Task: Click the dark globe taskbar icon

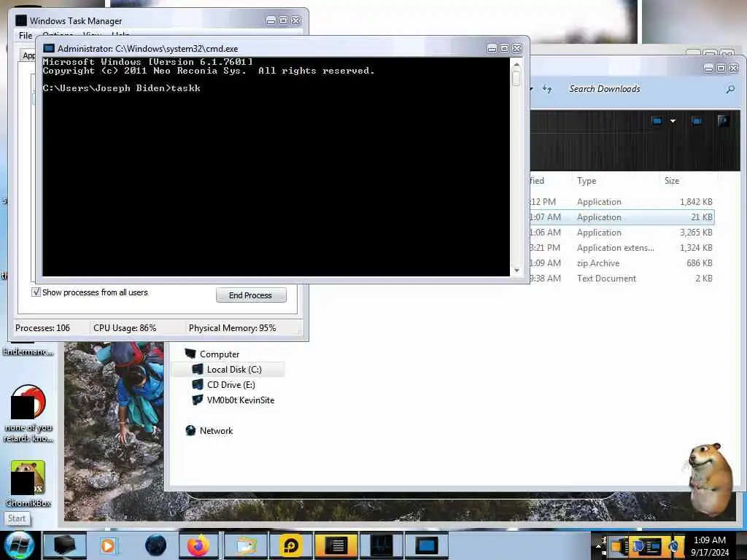Action: click(155, 545)
